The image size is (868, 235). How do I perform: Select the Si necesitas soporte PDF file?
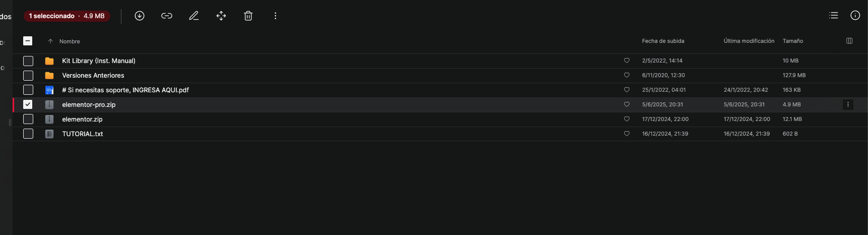pyautogui.click(x=125, y=90)
